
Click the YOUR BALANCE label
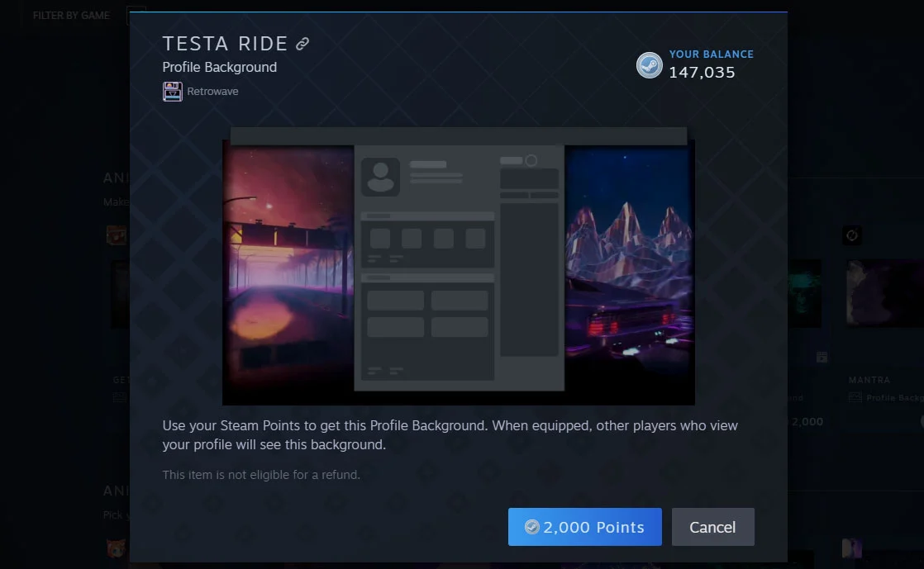tap(712, 55)
